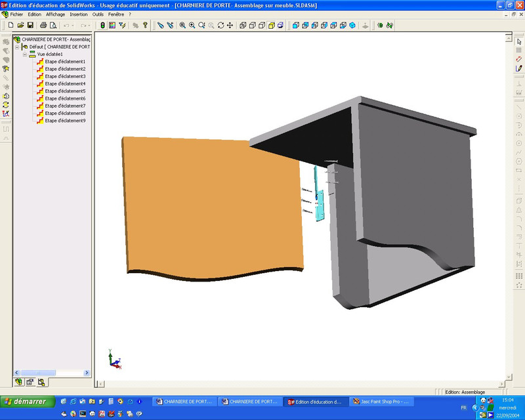Toggle the Hidden Lines Removed view style
Viewport: 525px width, 420px height.
[261, 25]
